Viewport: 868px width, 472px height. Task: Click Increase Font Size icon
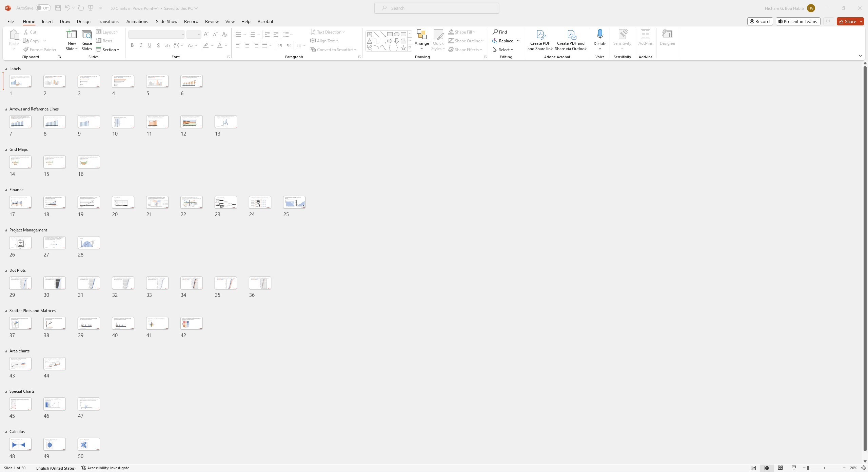click(206, 35)
